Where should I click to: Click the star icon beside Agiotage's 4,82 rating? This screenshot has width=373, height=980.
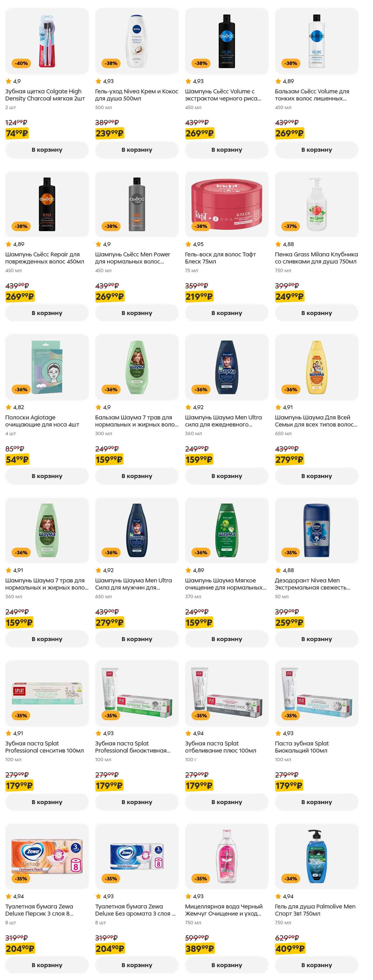tap(8, 407)
